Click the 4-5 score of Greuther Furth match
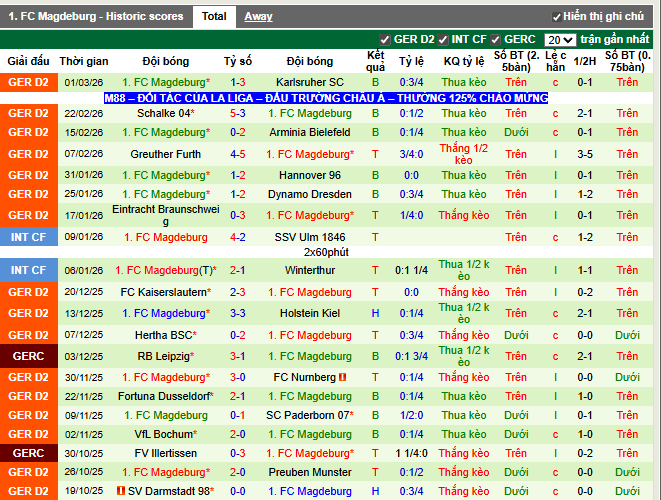 click(238, 154)
